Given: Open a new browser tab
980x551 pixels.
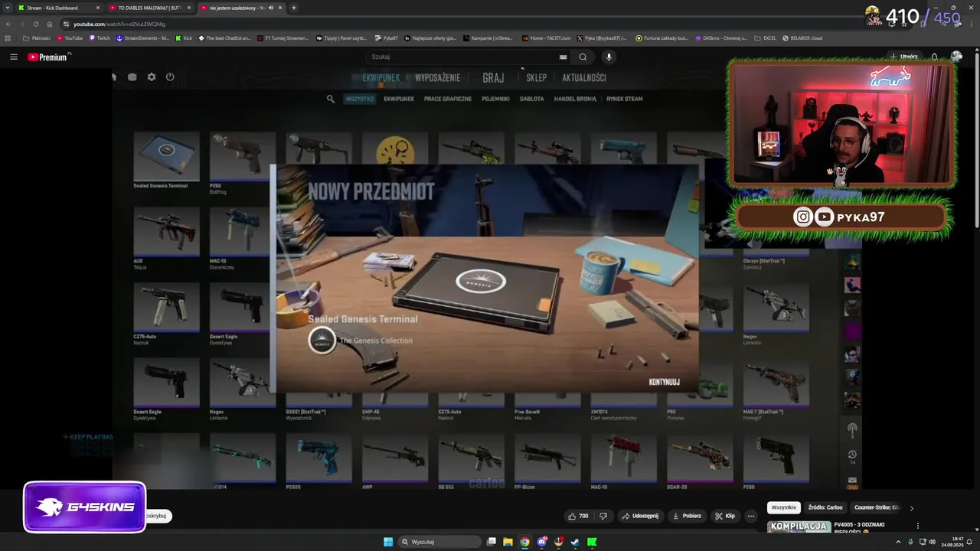Looking at the screenshot, I should tap(294, 8).
